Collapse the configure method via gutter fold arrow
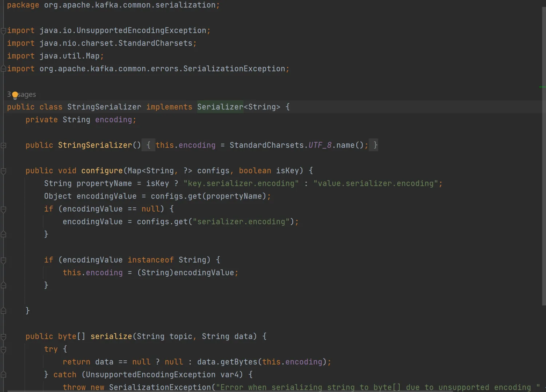Image resolution: width=546 pixels, height=392 pixels. point(4,171)
